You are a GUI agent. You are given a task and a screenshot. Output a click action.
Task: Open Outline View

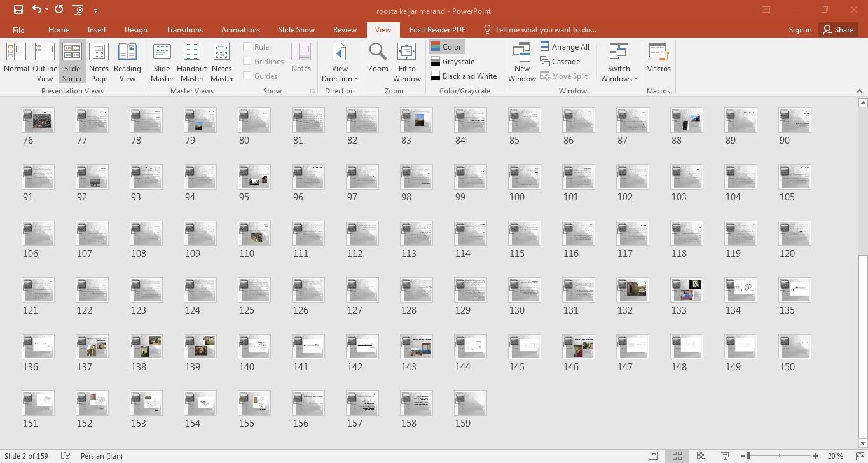pos(45,62)
